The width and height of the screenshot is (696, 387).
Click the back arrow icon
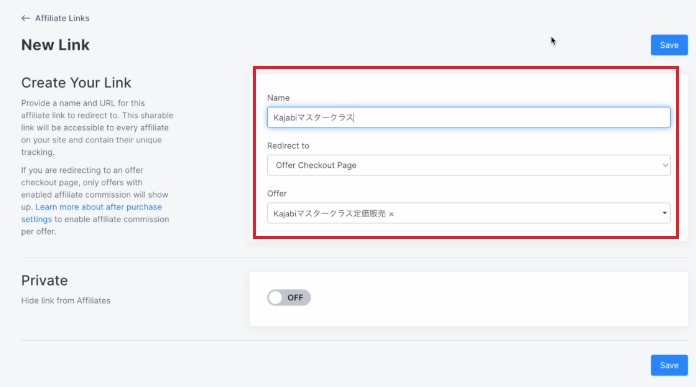25,18
